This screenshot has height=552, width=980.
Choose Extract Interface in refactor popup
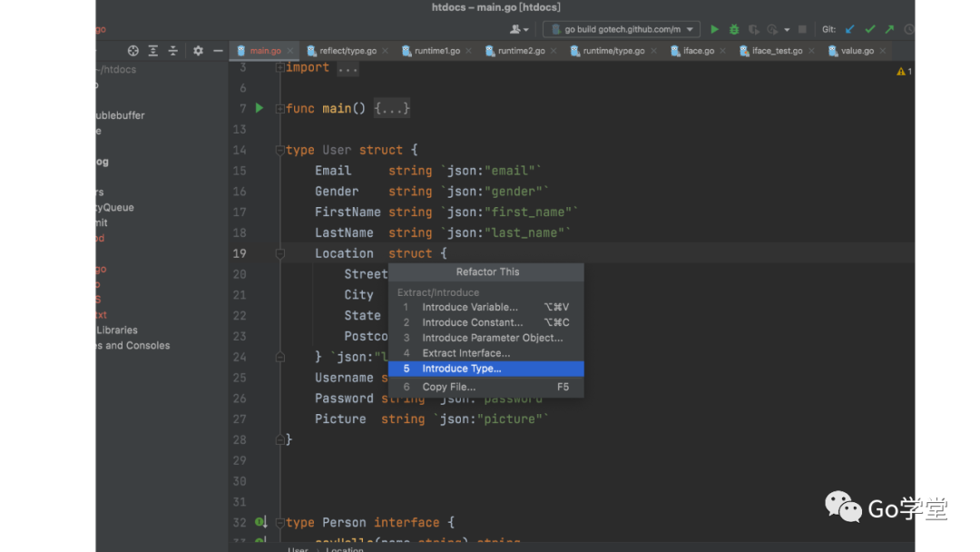(465, 353)
